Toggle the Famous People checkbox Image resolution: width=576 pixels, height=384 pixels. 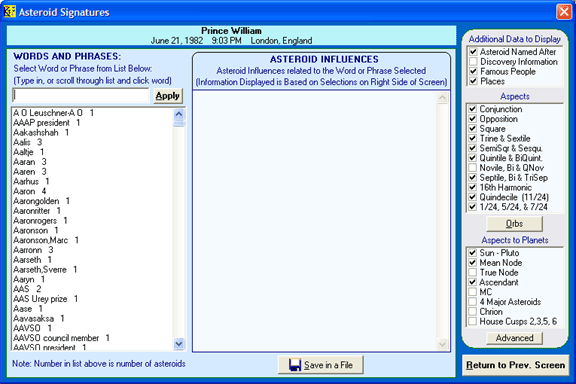coord(473,71)
